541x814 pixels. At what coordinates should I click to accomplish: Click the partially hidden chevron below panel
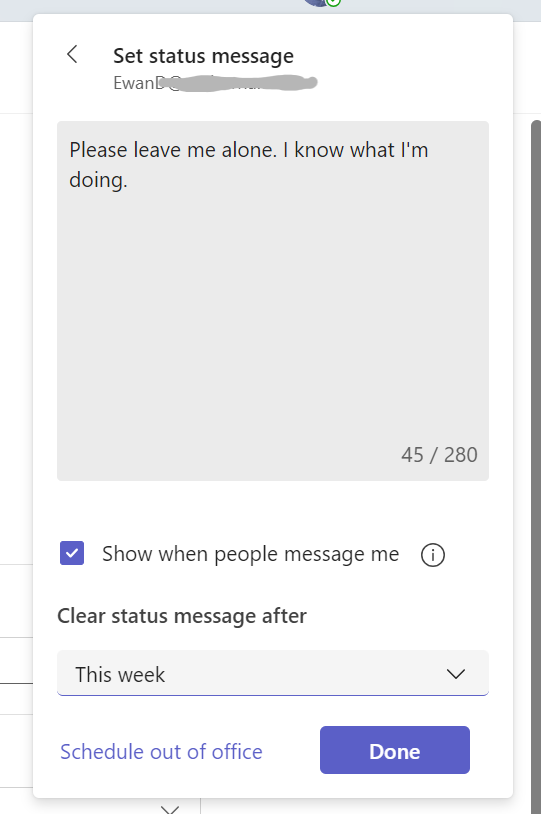pos(170,809)
